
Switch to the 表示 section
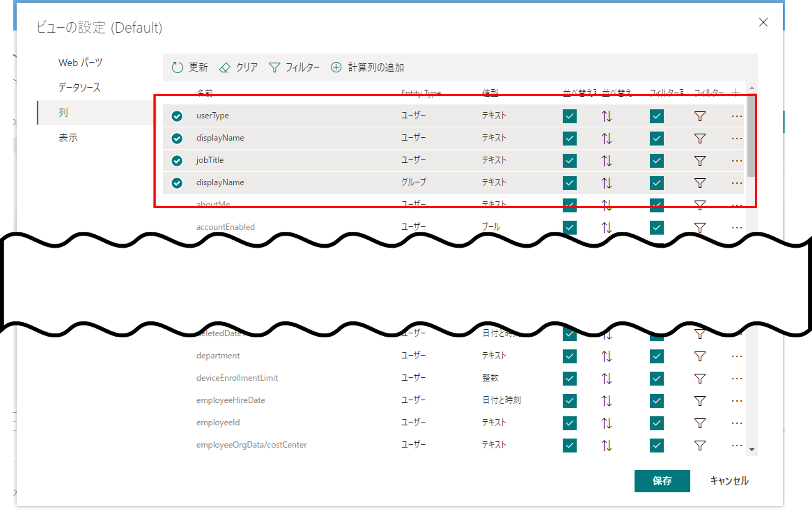68,138
